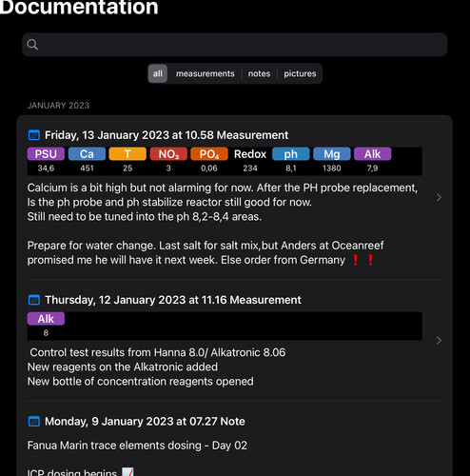Click calendar icon of Friday 13 January entry
Image resolution: width=470 pixels, height=476 pixels.
[34, 135]
